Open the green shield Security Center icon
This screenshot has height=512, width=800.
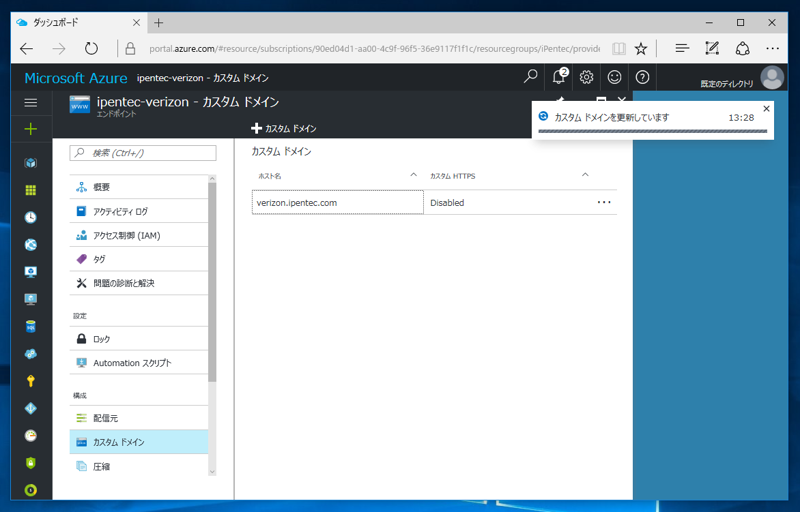[31, 463]
